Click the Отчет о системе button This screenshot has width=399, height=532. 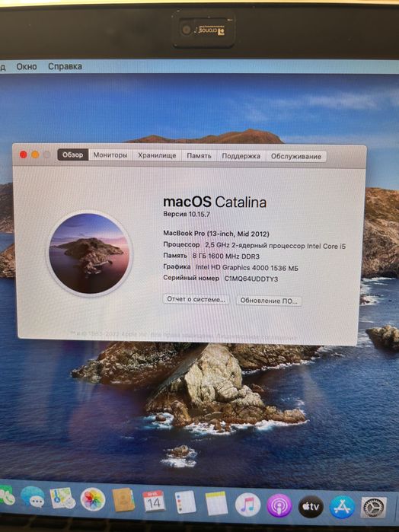[x=196, y=299]
